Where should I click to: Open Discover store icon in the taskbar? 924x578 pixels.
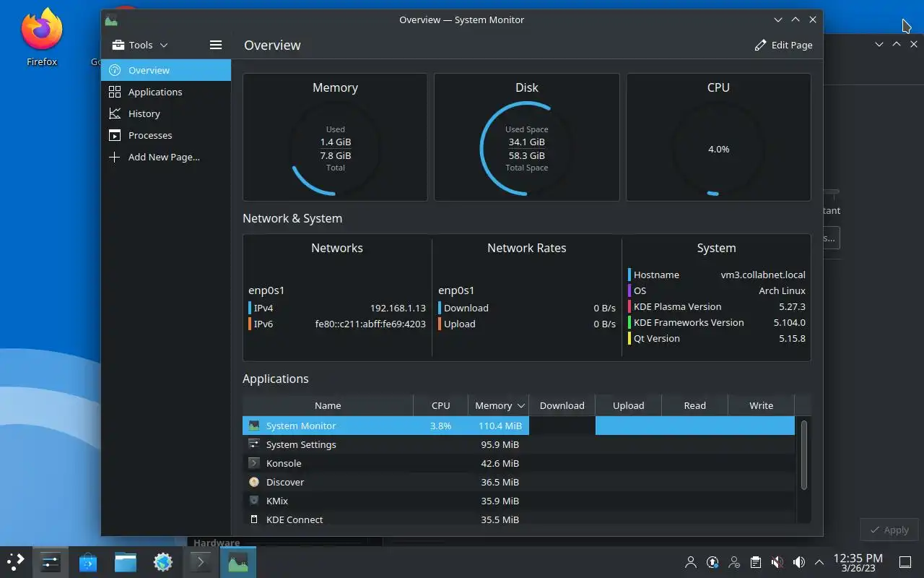[88, 561]
